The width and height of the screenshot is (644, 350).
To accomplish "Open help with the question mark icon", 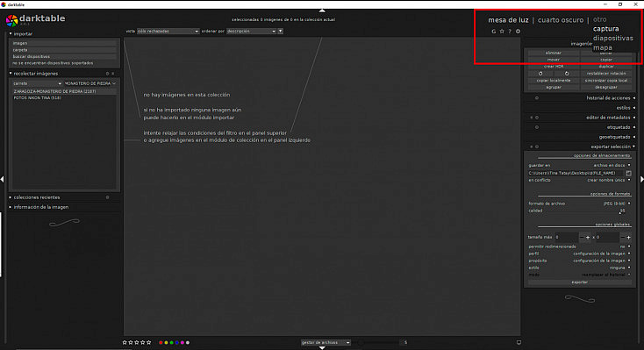I will point(510,32).
